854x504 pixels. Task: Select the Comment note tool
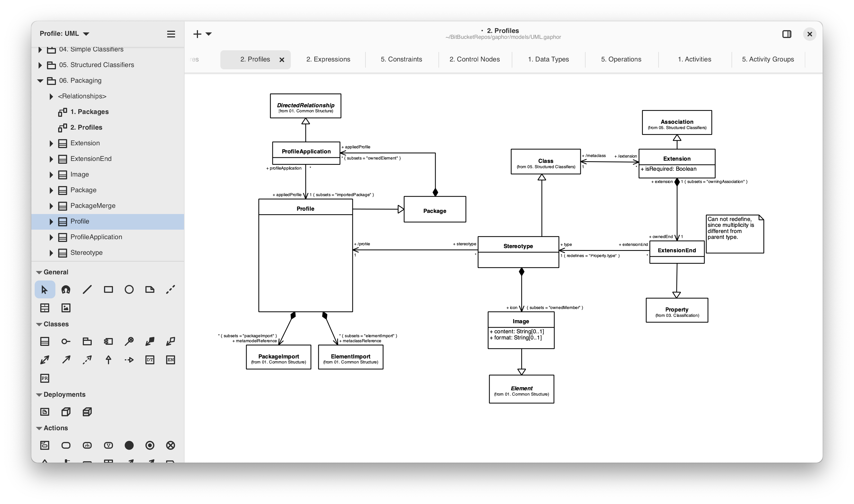pos(150,290)
